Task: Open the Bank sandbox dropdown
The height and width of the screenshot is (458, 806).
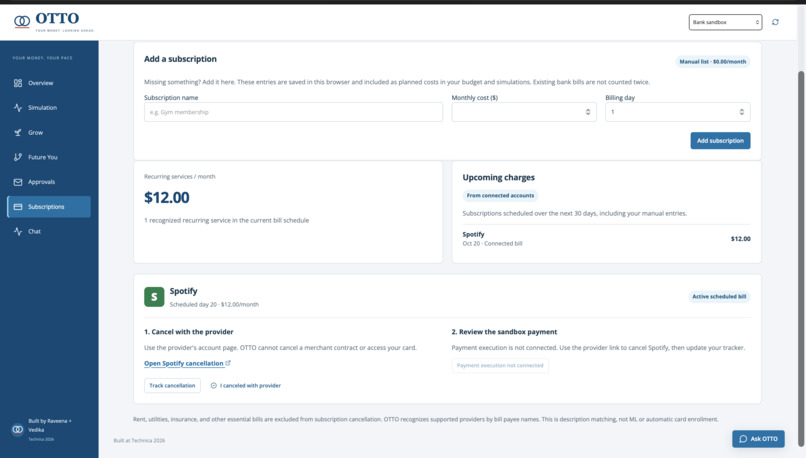Action: (x=725, y=22)
